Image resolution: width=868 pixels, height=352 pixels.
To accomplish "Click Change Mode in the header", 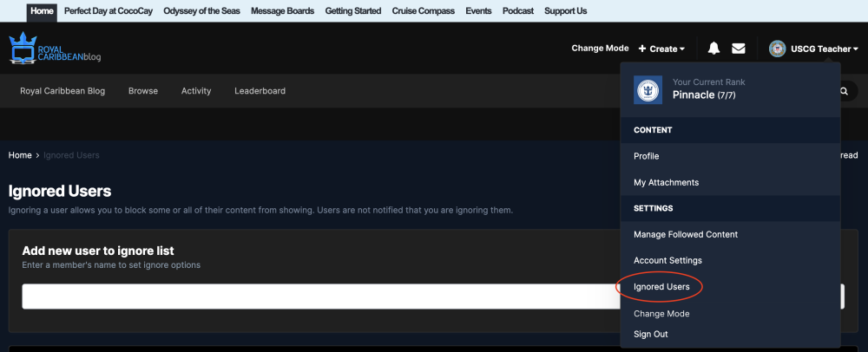I will [600, 49].
